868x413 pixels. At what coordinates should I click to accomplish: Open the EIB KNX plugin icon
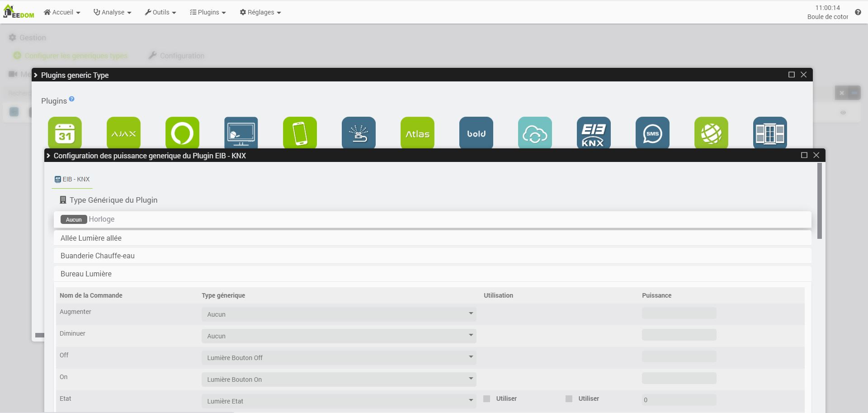pos(594,133)
